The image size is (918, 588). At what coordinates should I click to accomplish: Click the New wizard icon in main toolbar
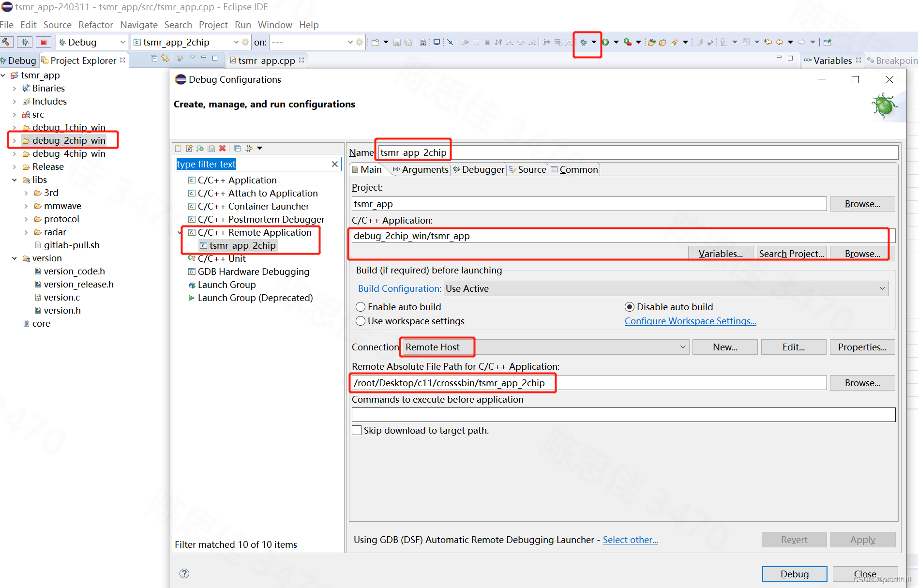coord(375,42)
